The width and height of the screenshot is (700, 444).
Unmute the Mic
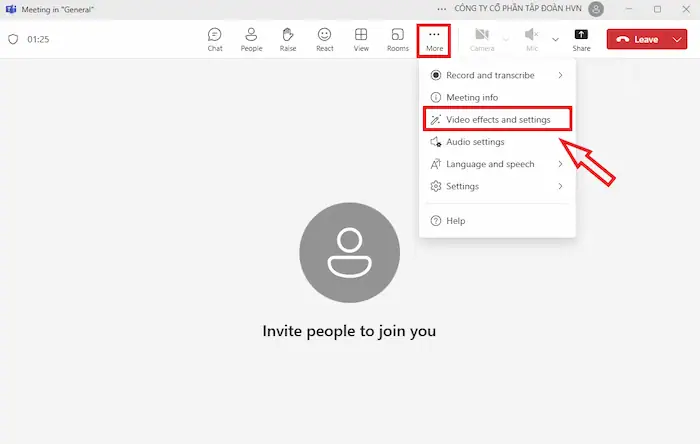pos(532,39)
